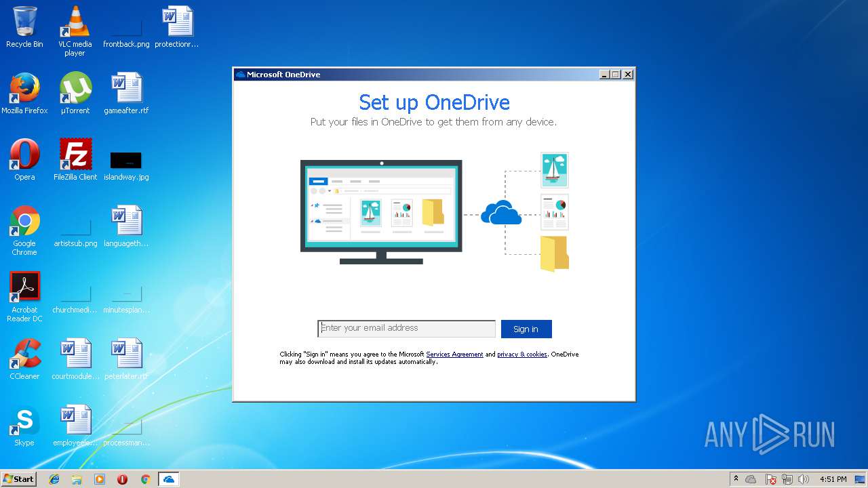Open Windows Explorer from the taskbar
Screen dimensions: 868x488
[x=77, y=479]
